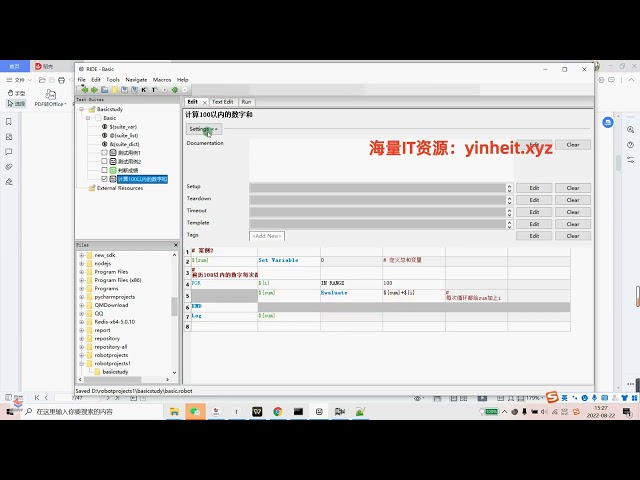Select the selected test 计算100以内的数字和 in tree
The width and height of the screenshot is (640, 480).
pos(142,179)
